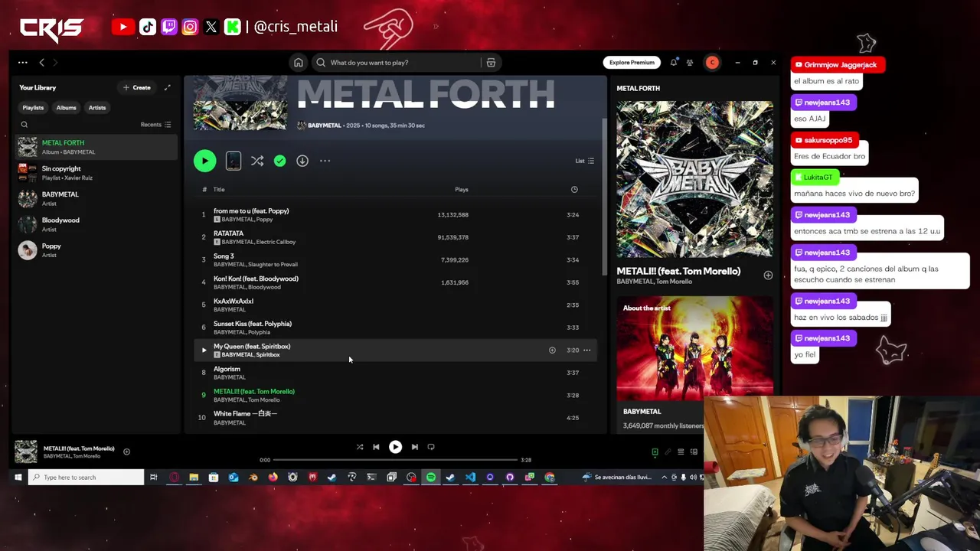Filter library by Albums
980x551 pixels.
click(66, 108)
